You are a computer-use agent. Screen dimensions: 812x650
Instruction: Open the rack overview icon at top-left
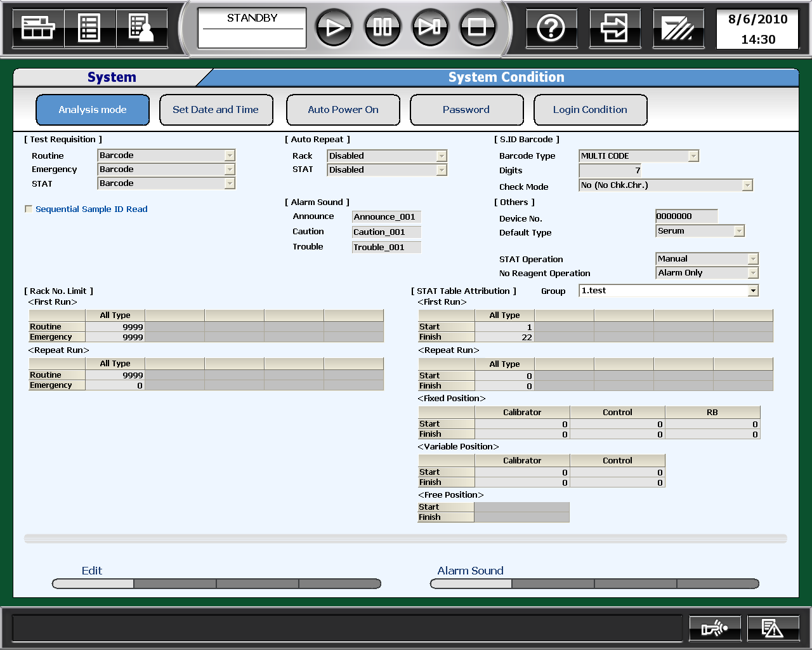click(38, 28)
